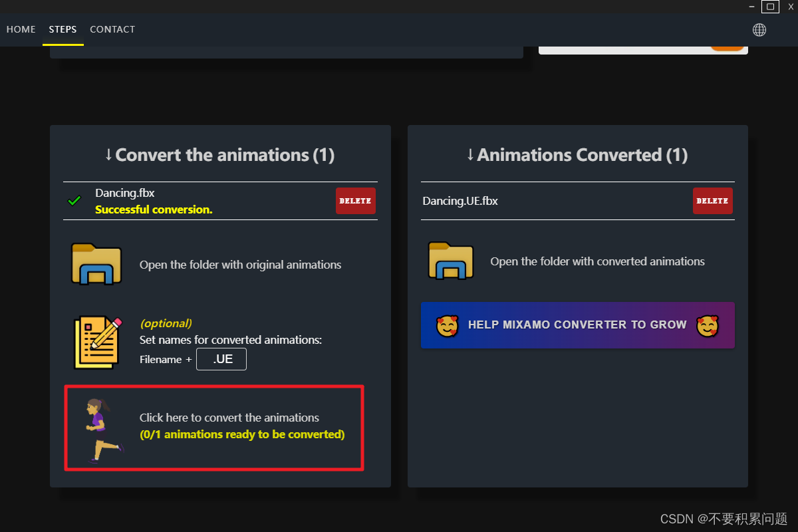Edit the .UE filename suffix field
The image size is (798, 532).
(x=221, y=359)
